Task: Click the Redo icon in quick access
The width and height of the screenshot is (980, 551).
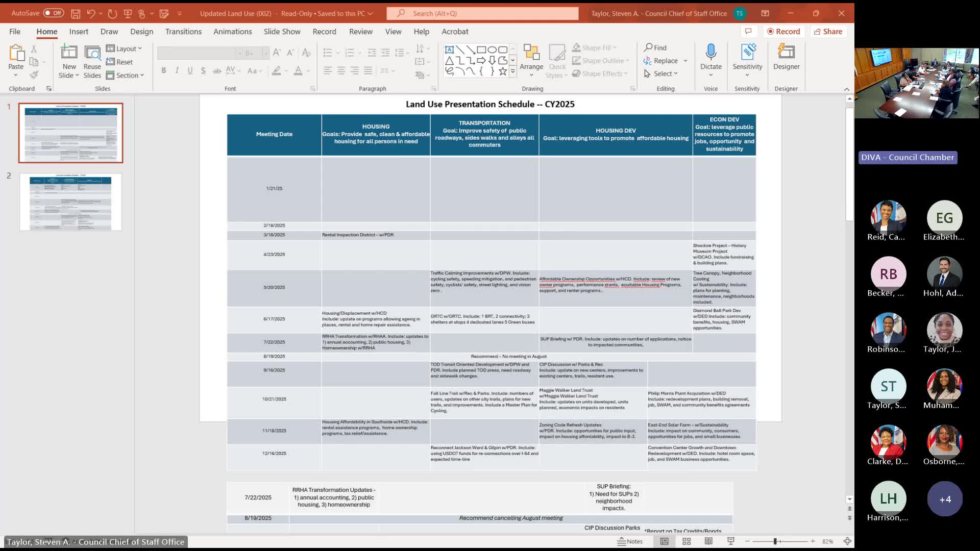Action: coord(112,14)
